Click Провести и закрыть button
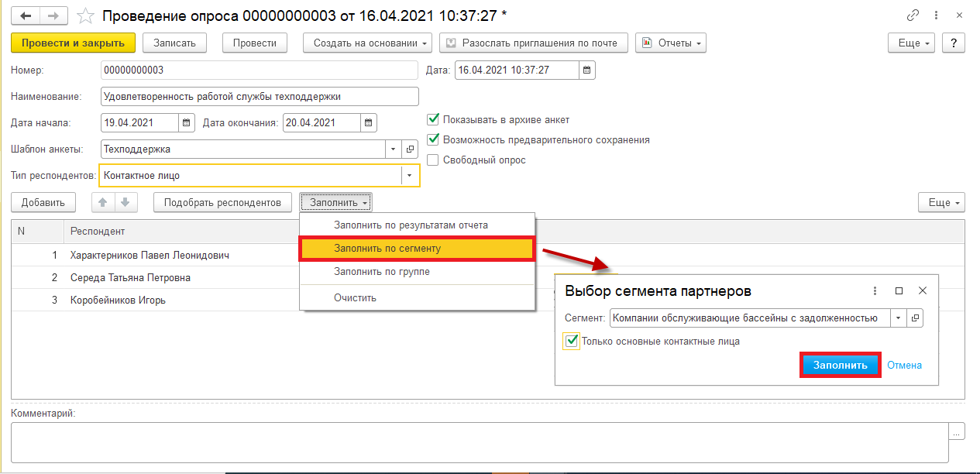 [x=74, y=43]
